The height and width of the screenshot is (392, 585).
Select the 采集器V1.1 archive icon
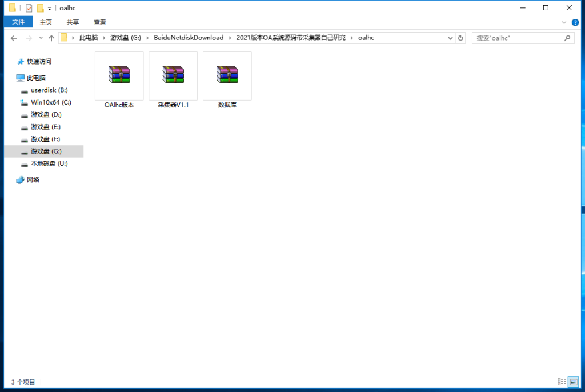(x=173, y=74)
